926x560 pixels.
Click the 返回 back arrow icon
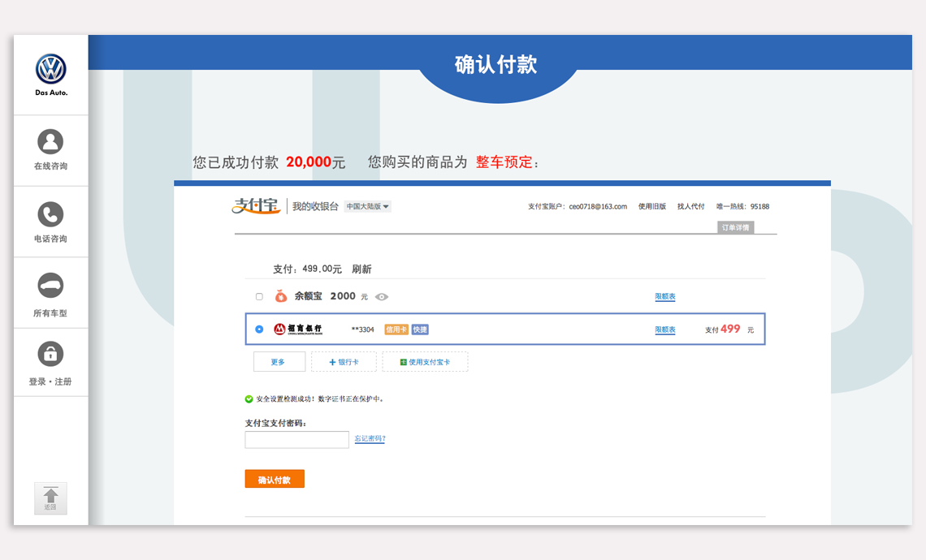[x=50, y=498]
